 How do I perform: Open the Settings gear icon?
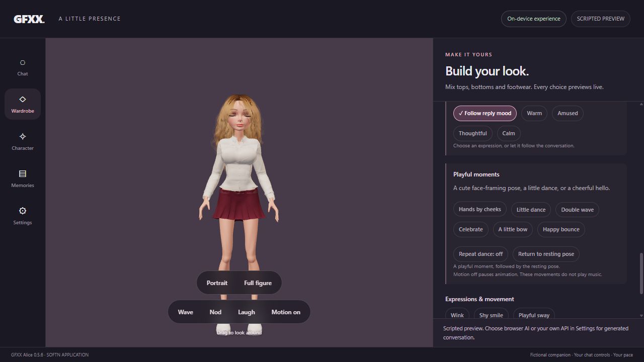[x=23, y=211]
